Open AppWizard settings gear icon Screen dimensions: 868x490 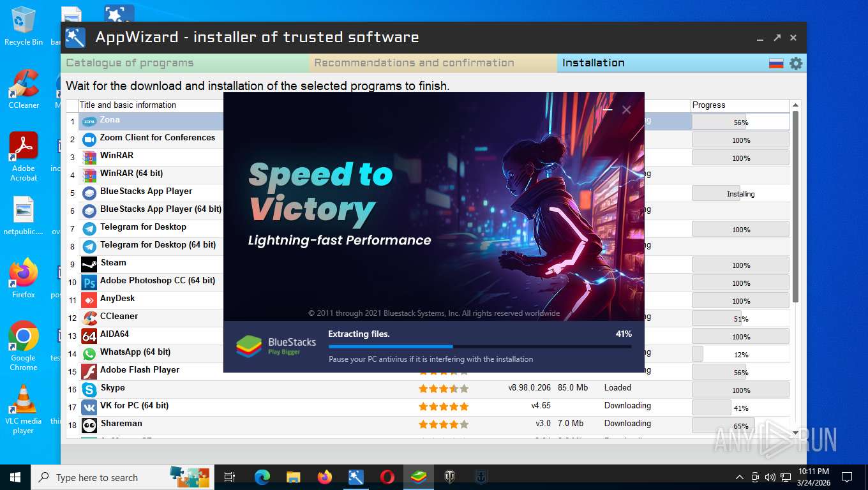tap(795, 63)
